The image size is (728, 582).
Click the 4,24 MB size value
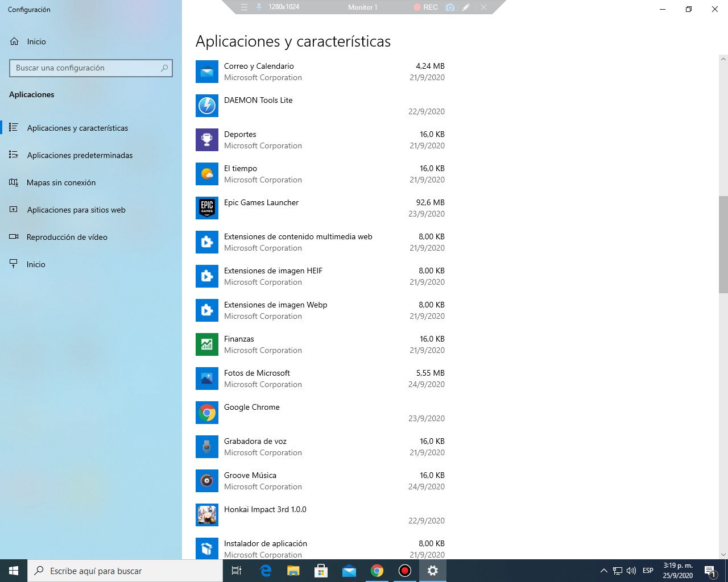(431, 66)
